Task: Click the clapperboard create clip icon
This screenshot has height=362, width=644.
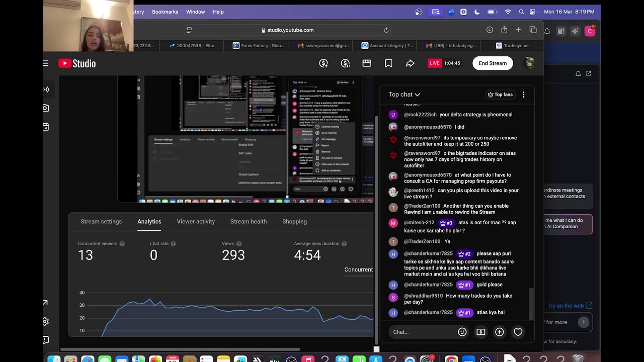Action: (x=367, y=63)
